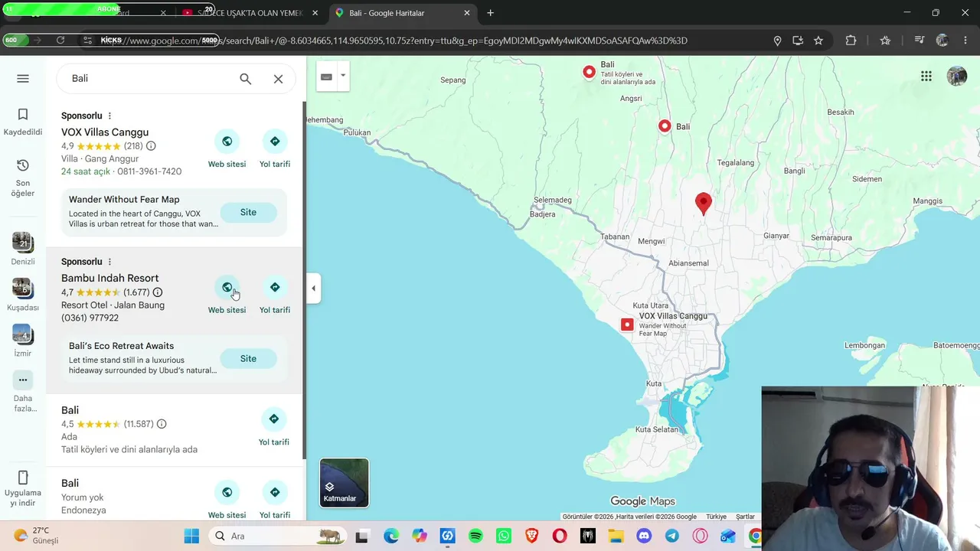Open the İzmir recent place shortcut
The image size is (980, 551).
(23, 341)
